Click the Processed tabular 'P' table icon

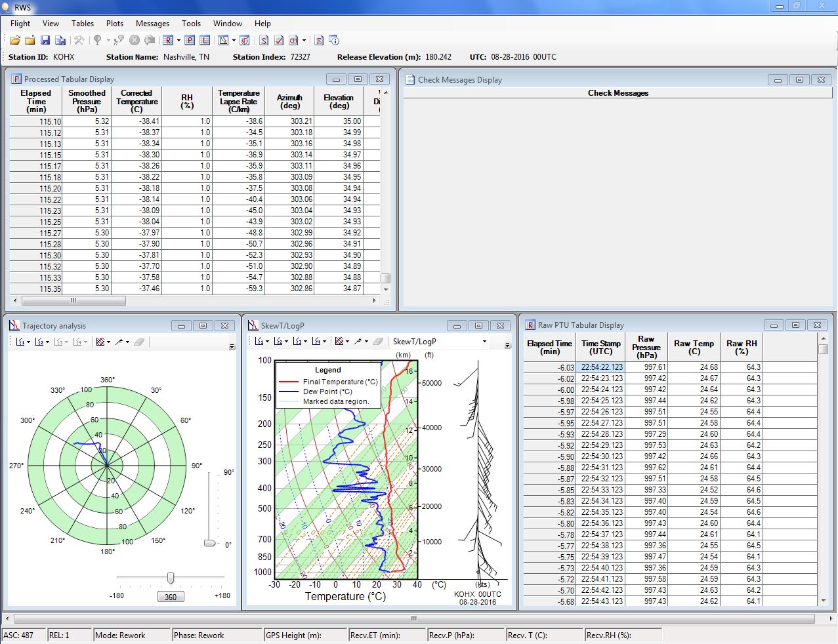[x=189, y=41]
